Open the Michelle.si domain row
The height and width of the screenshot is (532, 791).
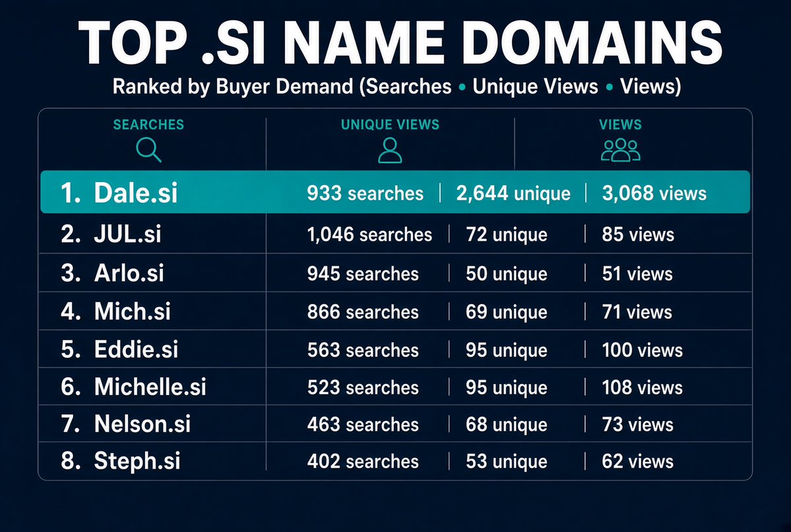pyautogui.click(x=395, y=387)
